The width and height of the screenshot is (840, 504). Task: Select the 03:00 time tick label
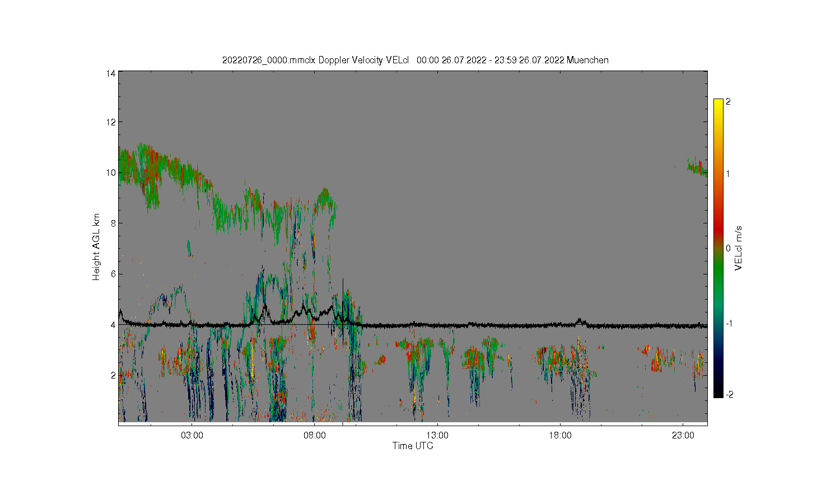[x=192, y=435]
